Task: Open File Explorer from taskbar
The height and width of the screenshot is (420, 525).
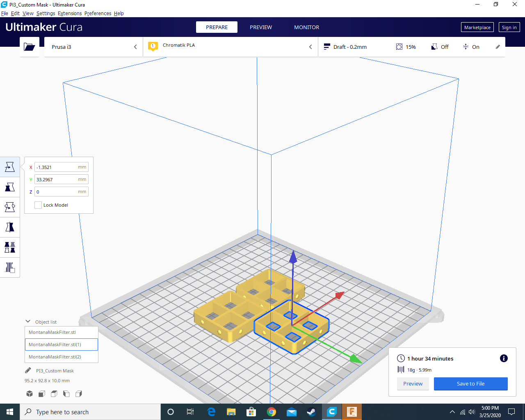Action: [231, 412]
